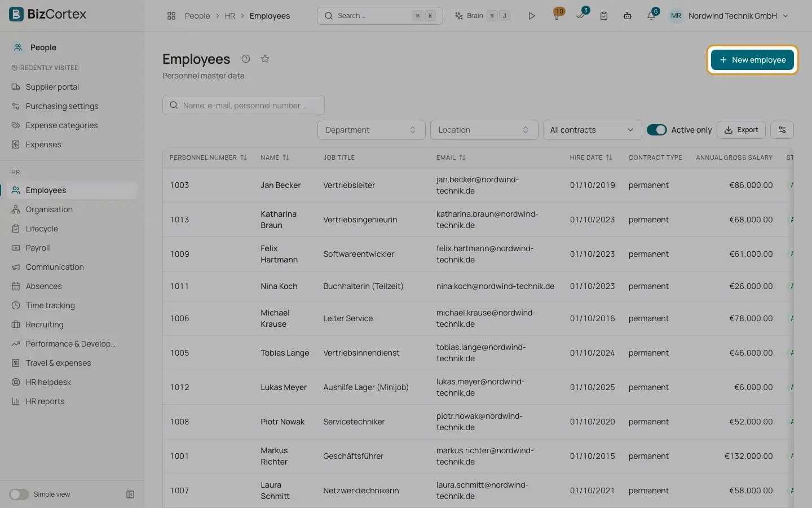This screenshot has width=812, height=508.
Task: Select the Nina Koch employee row
Action: point(478,286)
